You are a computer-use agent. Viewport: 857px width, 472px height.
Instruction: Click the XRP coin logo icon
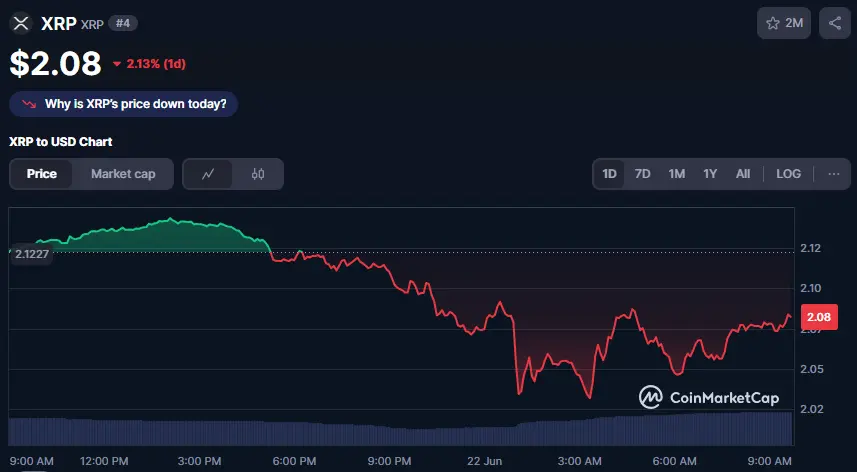21,23
